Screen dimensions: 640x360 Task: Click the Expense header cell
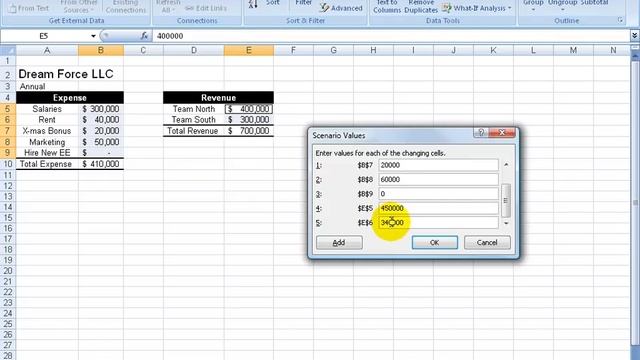[70, 98]
